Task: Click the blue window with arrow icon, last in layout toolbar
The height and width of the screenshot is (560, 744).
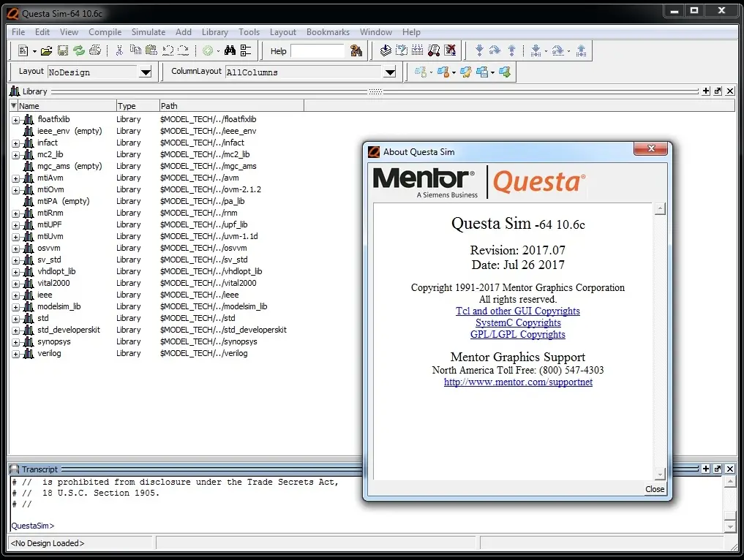Action: [505, 72]
